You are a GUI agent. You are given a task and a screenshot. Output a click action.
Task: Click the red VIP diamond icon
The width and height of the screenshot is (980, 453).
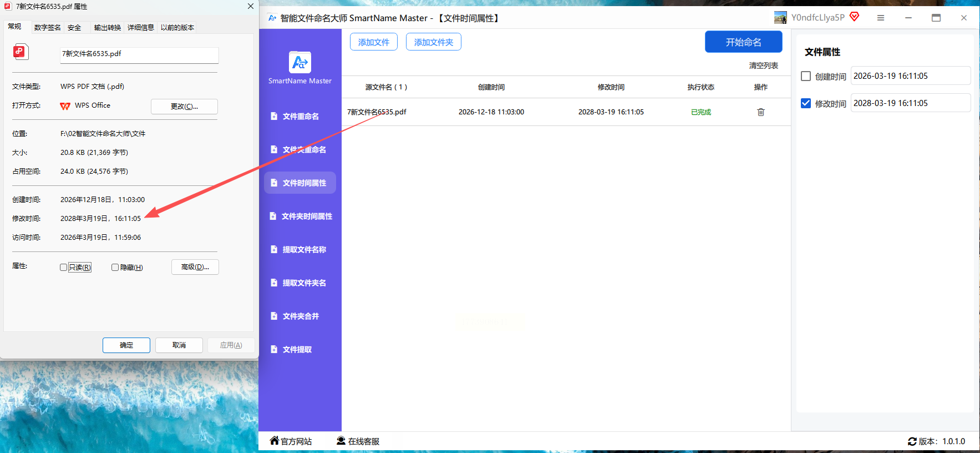pos(855,17)
